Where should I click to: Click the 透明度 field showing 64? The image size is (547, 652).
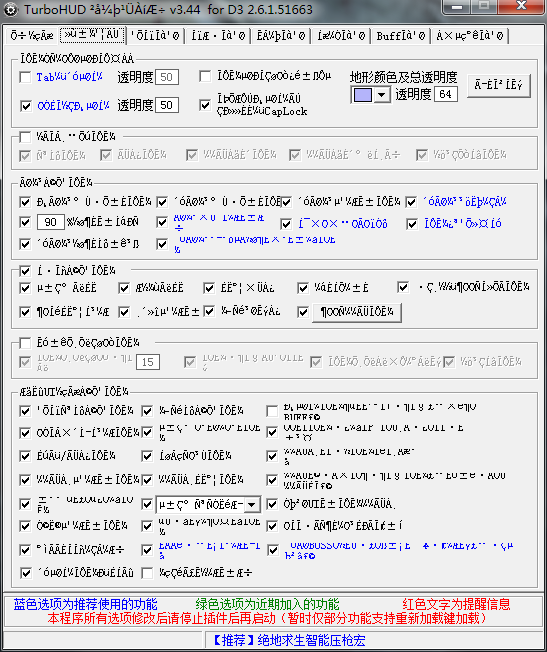click(x=446, y=94)
